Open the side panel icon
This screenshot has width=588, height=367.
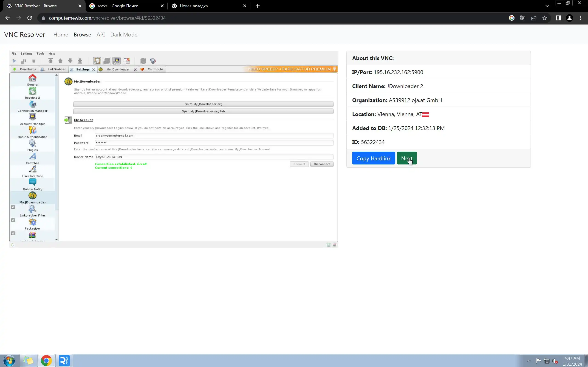point(558,18)
